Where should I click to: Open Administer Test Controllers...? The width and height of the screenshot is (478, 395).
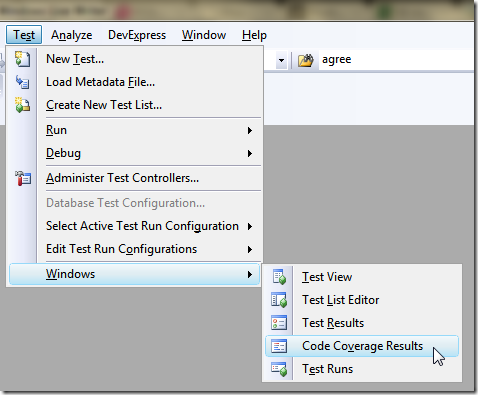pyautogui.click(x=135, y=178)
